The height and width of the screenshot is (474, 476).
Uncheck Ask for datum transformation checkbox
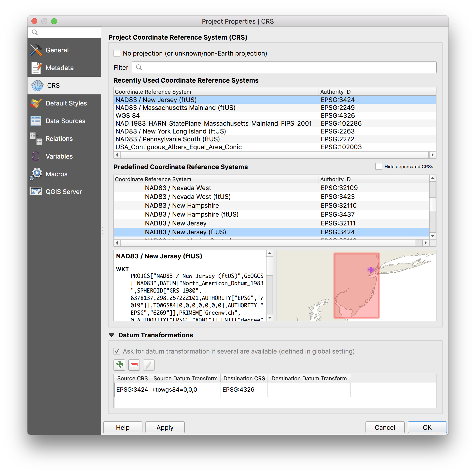[117, 351]
